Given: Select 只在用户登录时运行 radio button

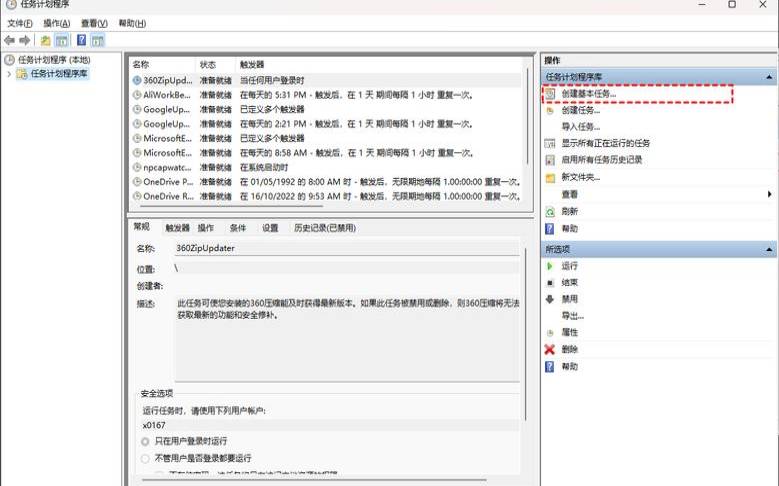Looking at the screenshot, I should 145,441.
